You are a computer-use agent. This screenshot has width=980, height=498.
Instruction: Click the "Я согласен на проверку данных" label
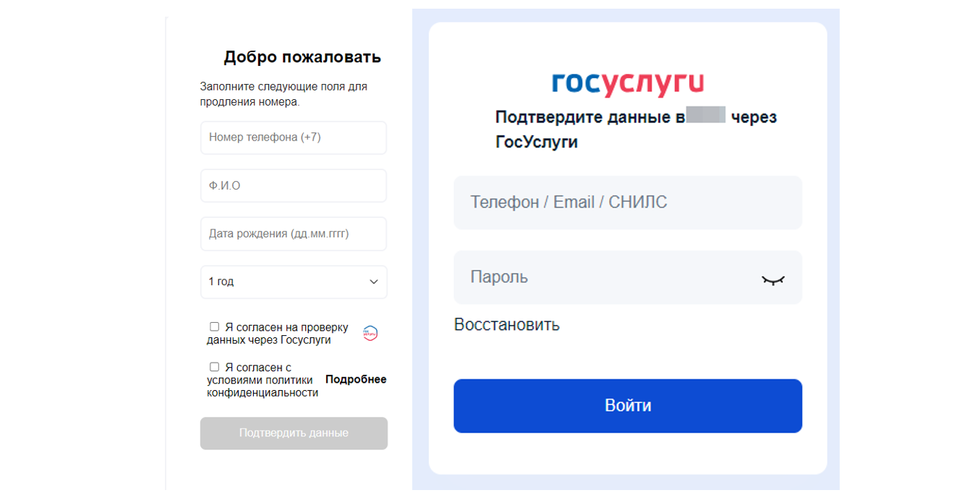[278, 334]
